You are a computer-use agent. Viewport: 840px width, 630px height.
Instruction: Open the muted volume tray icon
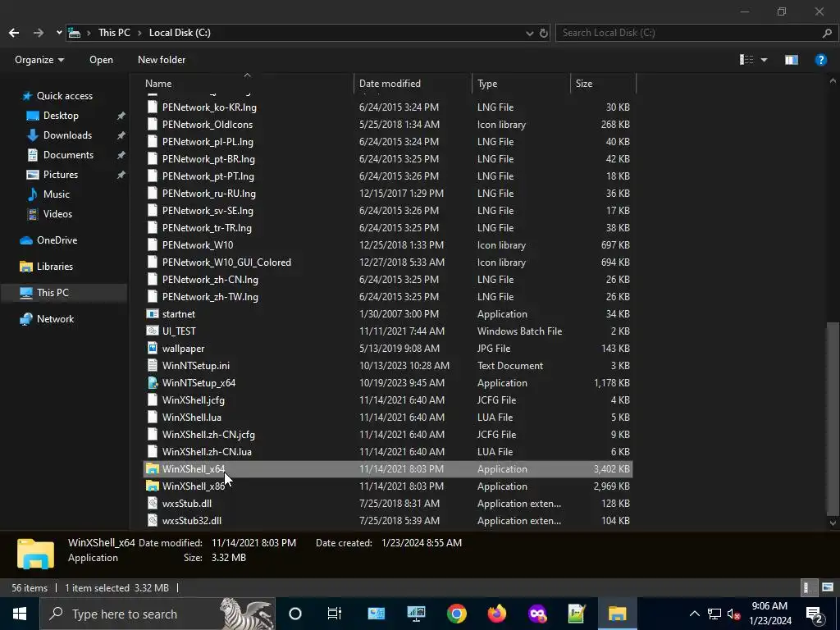pos(734,614)
